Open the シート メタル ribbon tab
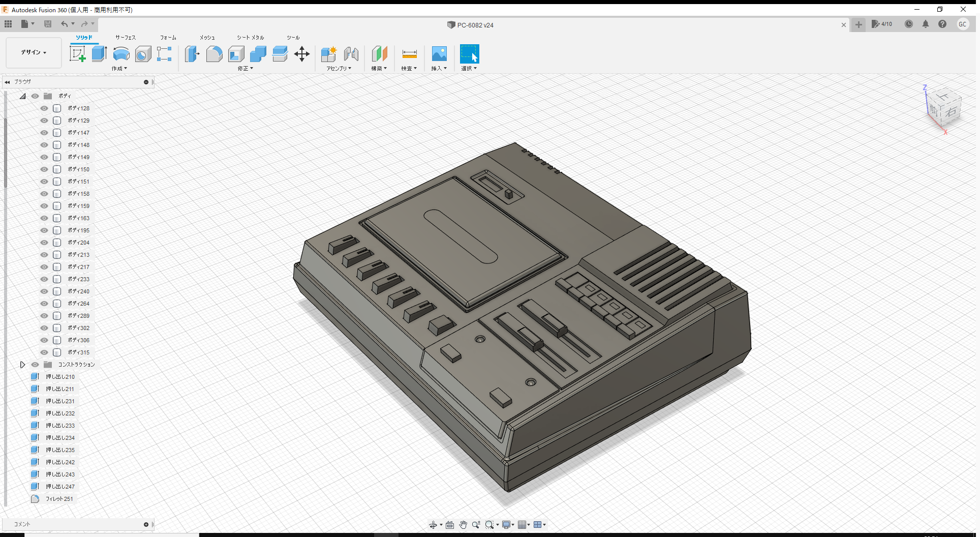 [x=250, y=37]
